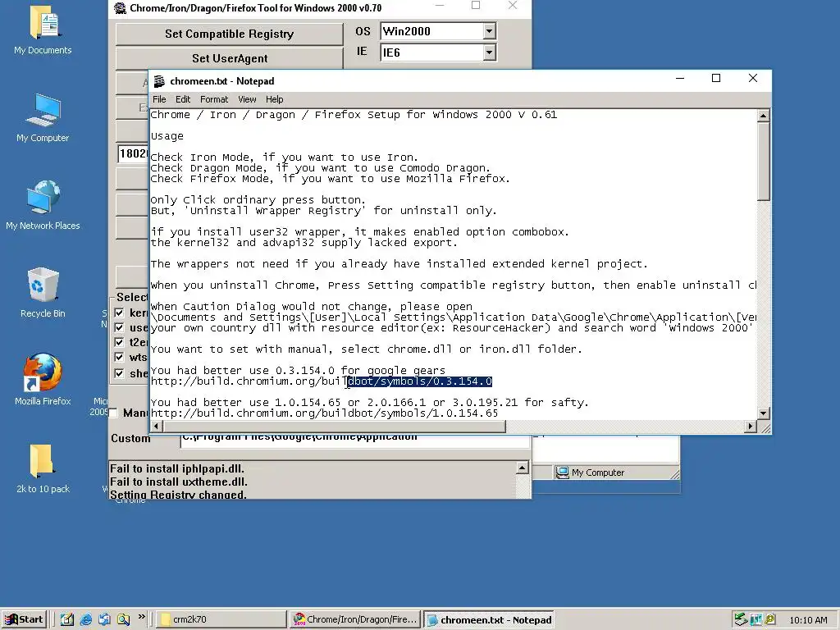Open Notepad Edit menu
Image resolution: width=840 pixels, height=630 pixels.
click(183, 99)
